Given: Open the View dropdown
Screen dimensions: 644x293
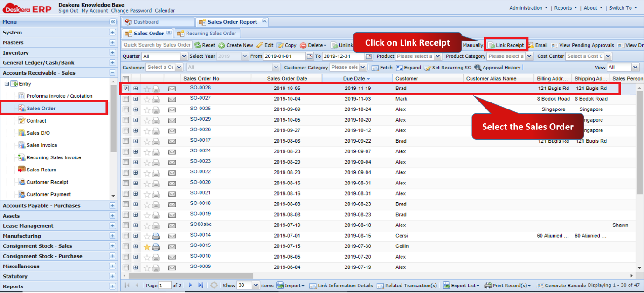Looking at the screenshot, I should (635, 68).
